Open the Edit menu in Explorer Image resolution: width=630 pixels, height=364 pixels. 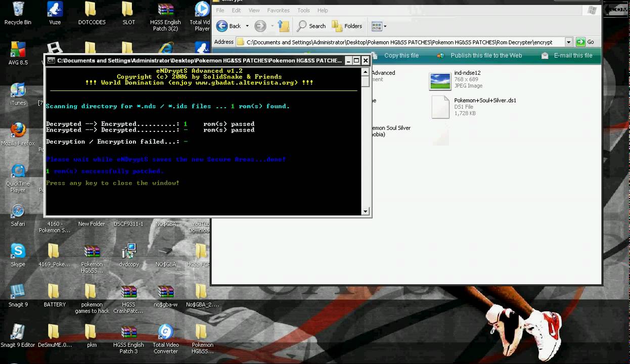(236, 10)
